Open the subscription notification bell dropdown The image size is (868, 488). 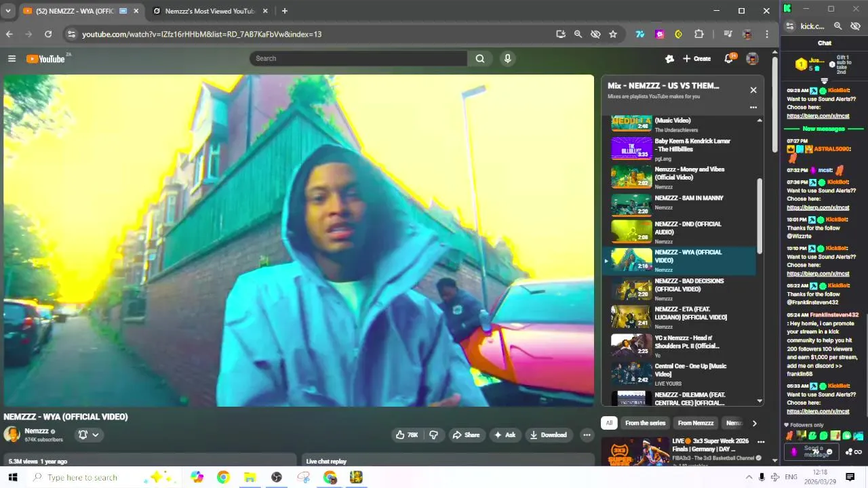click(89, 435)
